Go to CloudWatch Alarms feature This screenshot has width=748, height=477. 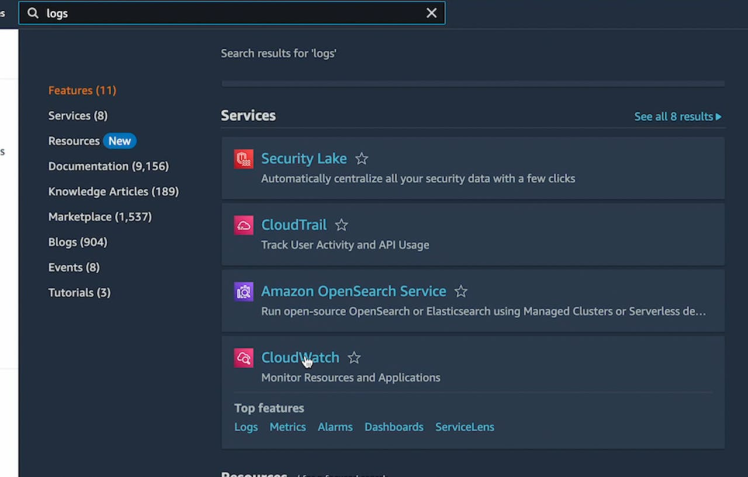[x=335, y=427]
